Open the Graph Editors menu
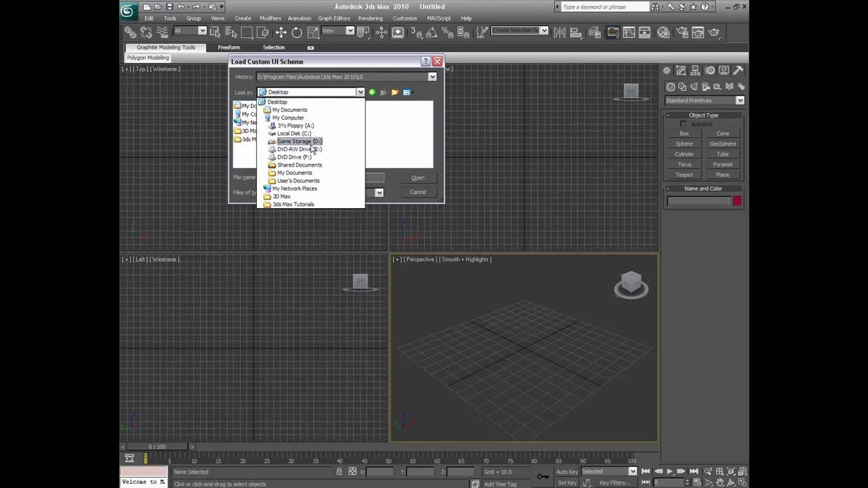The height and width of the screenshot is (488, 868). 334,18
